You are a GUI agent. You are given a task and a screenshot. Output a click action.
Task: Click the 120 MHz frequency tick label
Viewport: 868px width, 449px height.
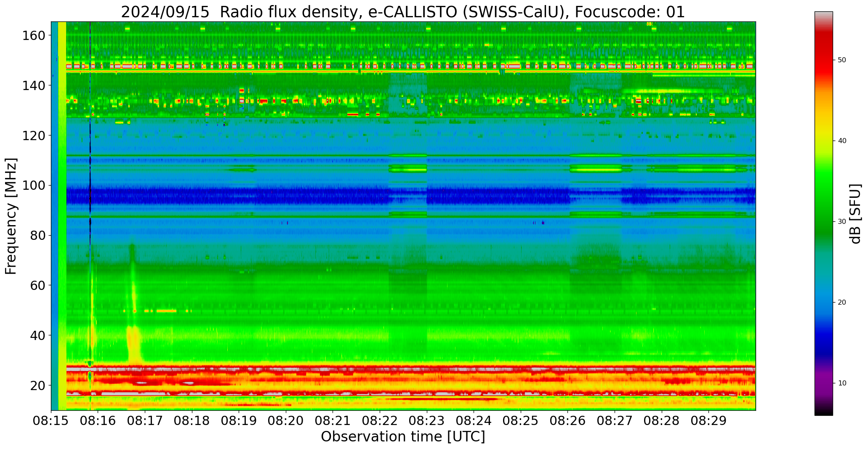[34, 135]
